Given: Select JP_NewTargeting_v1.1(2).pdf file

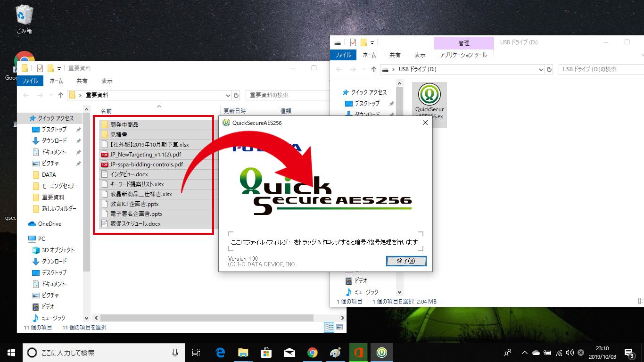Looking at the screenshot, I should click(146, 155).
